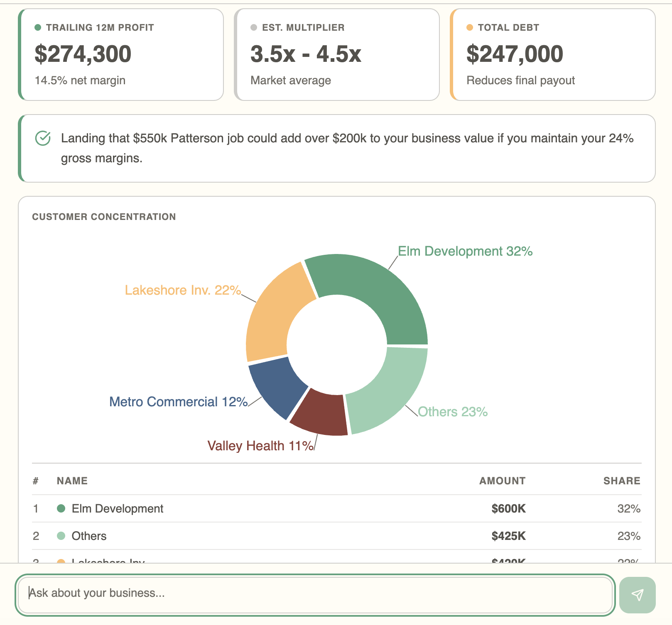Click the orange dot beside Lakeshore Inv row
This screenshot has height=625, width=672.
coord(61,561)
